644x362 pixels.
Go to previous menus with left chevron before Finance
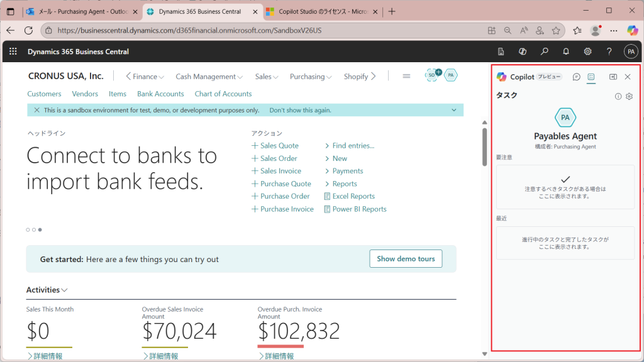click(x=128, y=76)
